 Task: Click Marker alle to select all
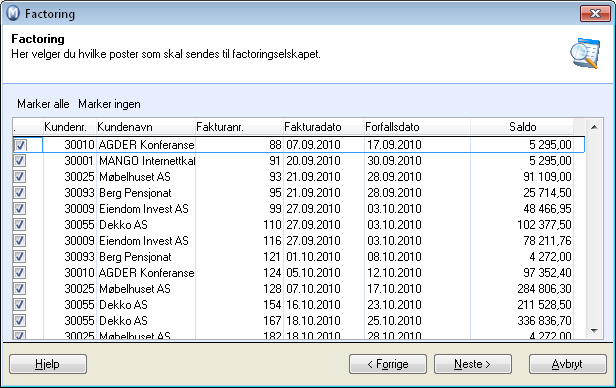tap(43, 104)
